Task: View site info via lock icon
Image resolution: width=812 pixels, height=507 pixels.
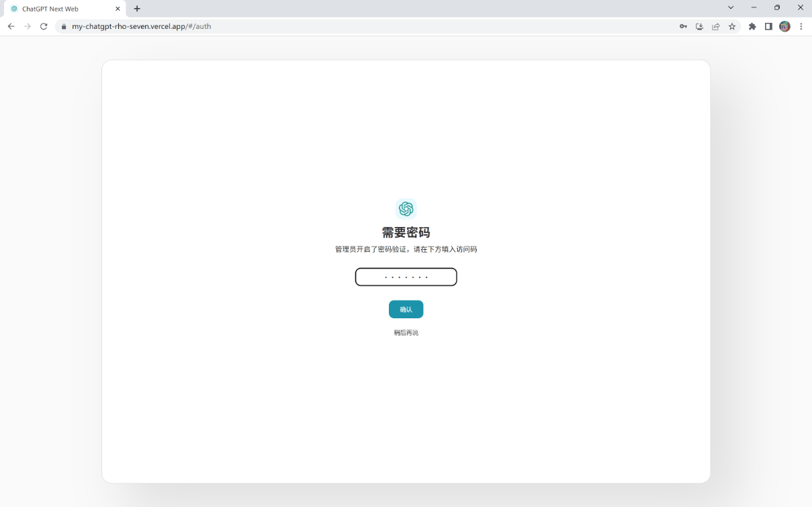Action: [64, 27]
